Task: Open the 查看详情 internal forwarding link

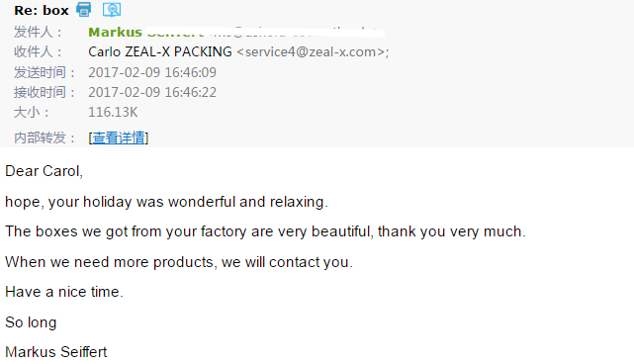Action: point(119,137)
